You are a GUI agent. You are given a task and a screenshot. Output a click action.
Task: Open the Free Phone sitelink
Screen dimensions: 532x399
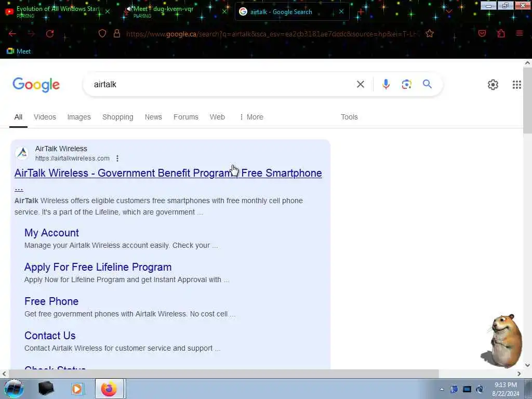click(x=51, y=301)
